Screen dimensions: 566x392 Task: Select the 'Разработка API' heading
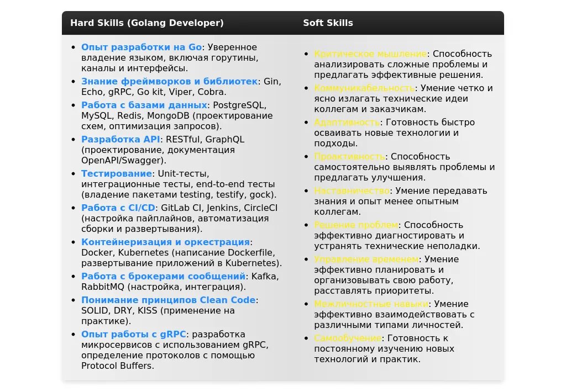coord(120,140)
